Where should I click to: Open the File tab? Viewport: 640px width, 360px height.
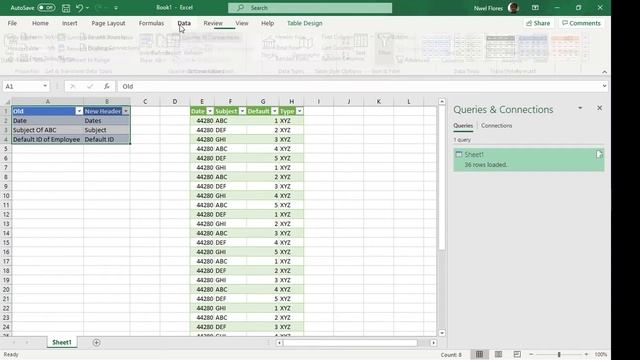[x=12, y=23]
